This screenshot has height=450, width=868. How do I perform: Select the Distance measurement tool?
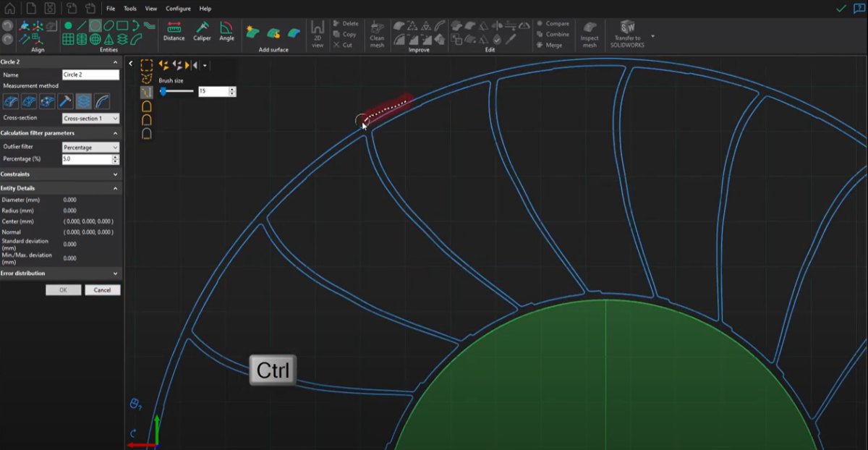point(174,30)
